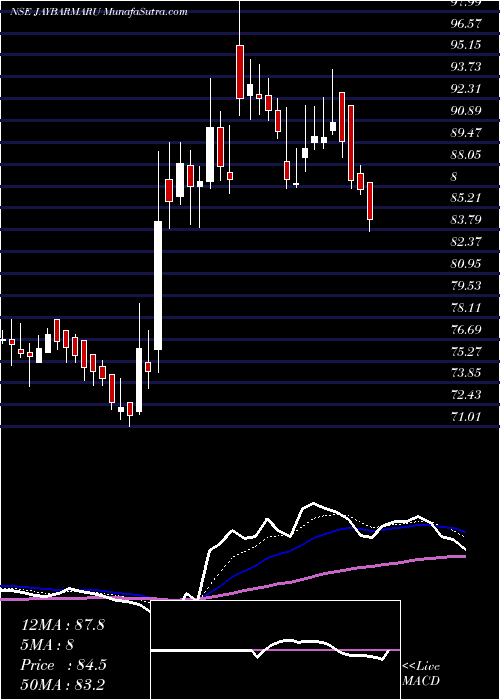500x700 pixels.
Task: Click the 85.21 price axis label
Action: click(466, 197)
